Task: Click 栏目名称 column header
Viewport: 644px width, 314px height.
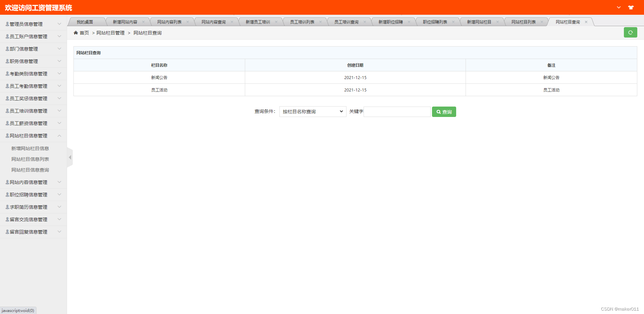Action: tap(159, 65)
